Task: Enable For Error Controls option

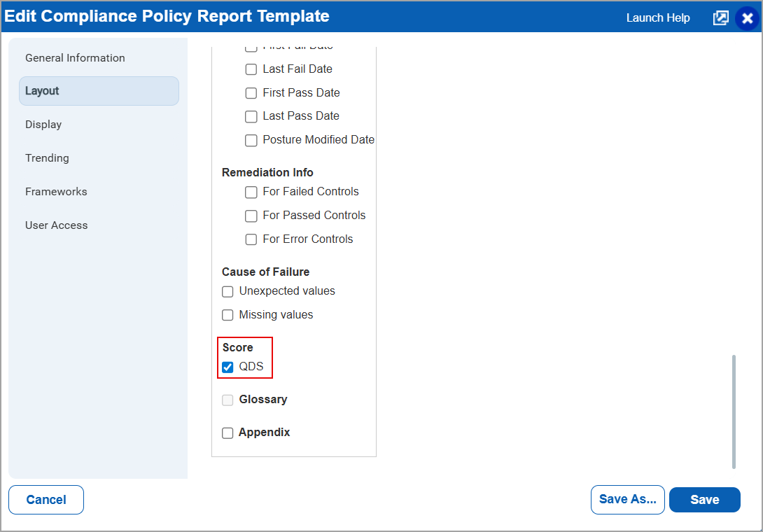Action: tap(251, 239)
